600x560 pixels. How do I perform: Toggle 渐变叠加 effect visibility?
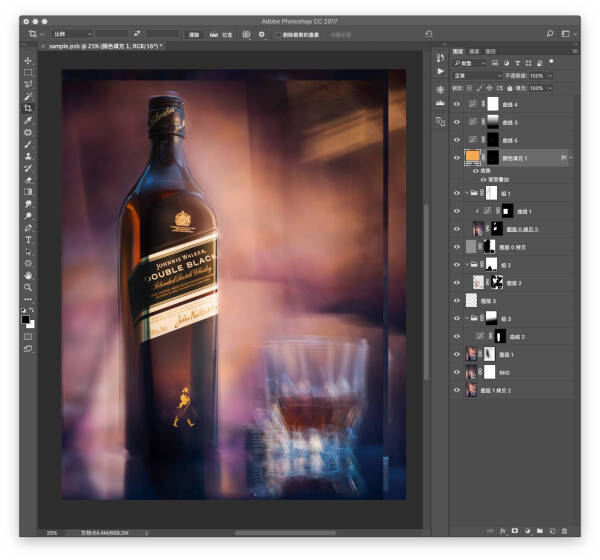tap(483, 180)
